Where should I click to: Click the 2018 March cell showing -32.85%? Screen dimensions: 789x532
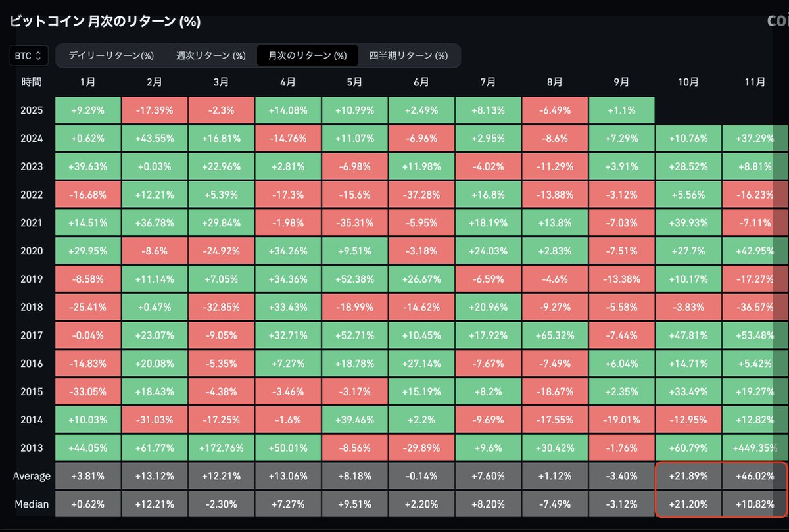click(221, 306)
